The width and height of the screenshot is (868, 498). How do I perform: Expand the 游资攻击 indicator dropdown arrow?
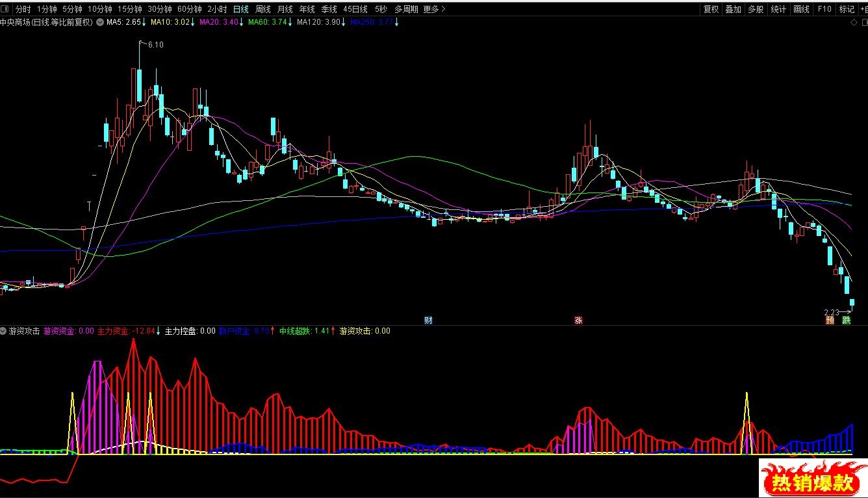pyautogui.click(x=4, y=331)
